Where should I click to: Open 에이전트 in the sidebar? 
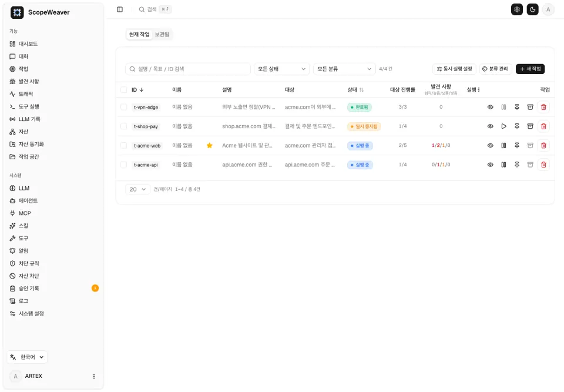(53, 200)
